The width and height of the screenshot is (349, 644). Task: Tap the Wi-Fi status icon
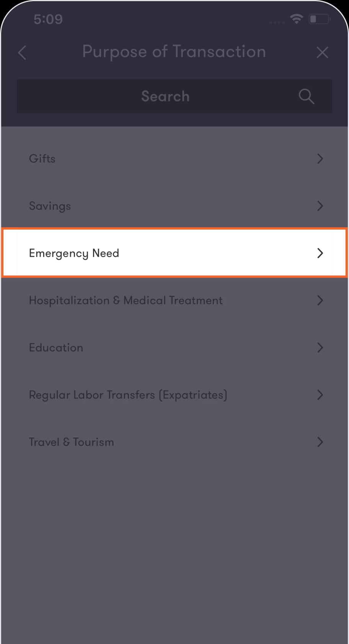point(297,19)
